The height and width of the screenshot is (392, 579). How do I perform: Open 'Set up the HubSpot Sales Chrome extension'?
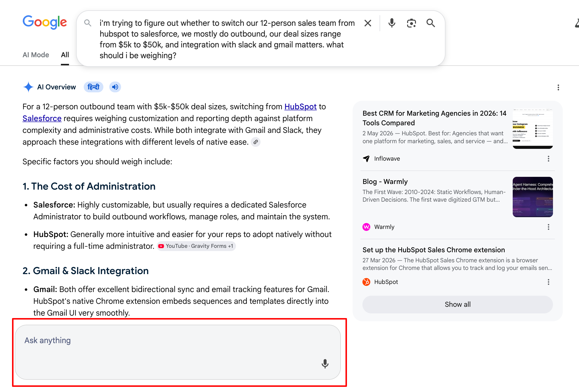(x=433, y=250)
